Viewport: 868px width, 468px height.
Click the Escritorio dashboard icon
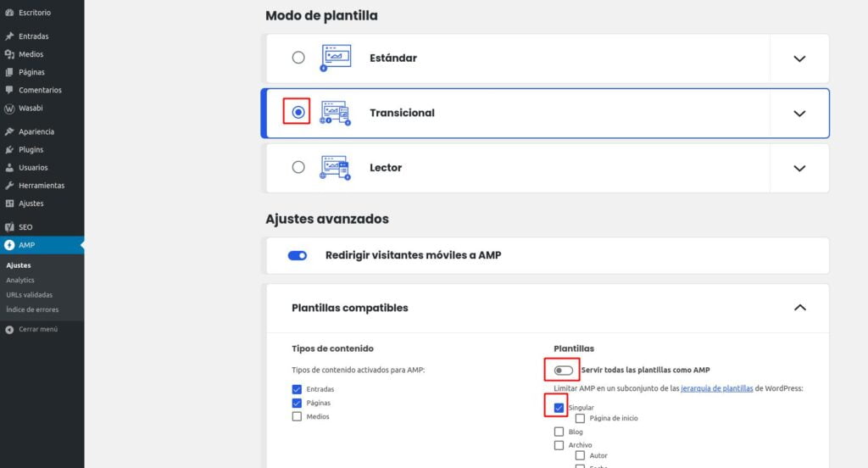coord(9,12)
